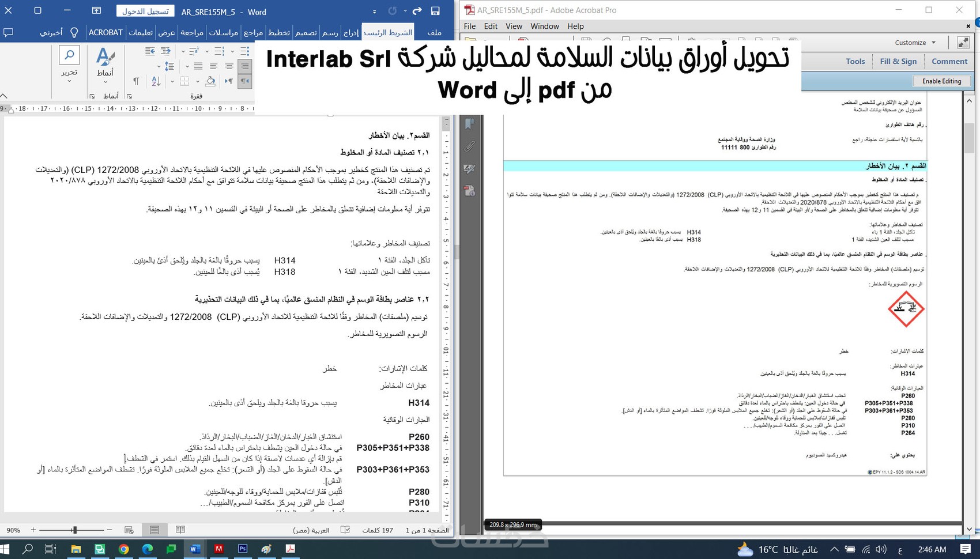
Task: Open the Comment pane in Acrobat
Action: coord(949,62)
